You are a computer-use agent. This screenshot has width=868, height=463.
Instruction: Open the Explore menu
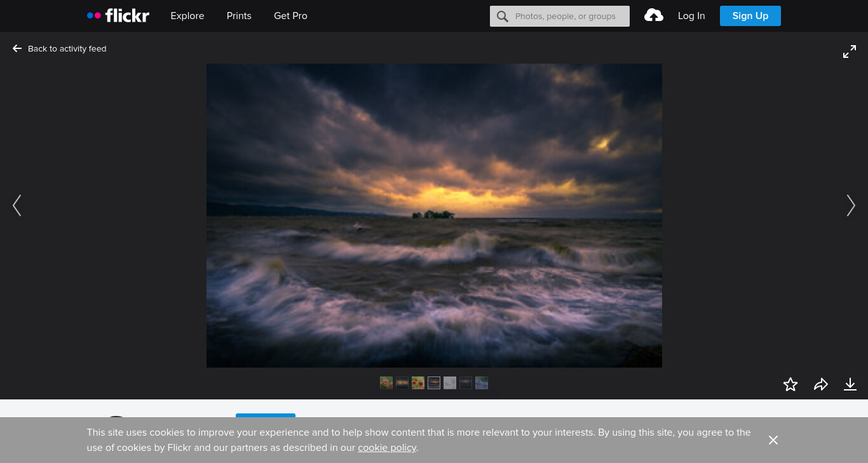(187, 16)
